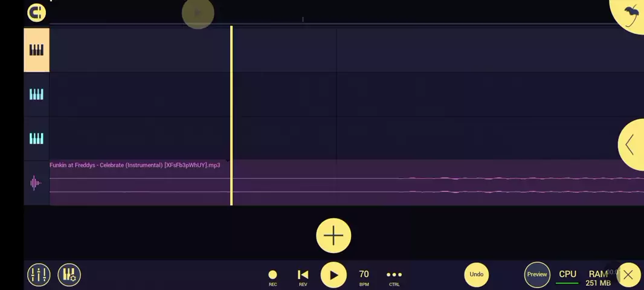Open the mixer sliders panel
Image resolution: width=644 pixels, height=290 pixels.
[39, 275]
